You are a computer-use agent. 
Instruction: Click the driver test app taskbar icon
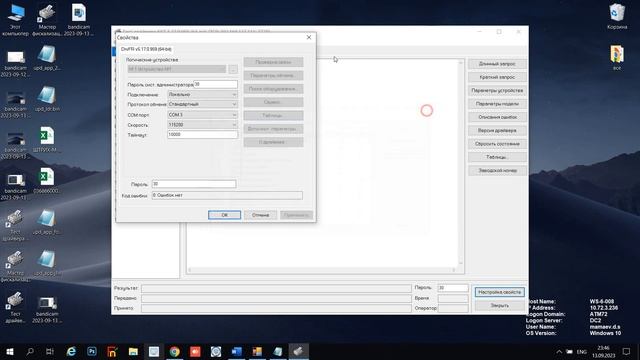click(299, 351)
